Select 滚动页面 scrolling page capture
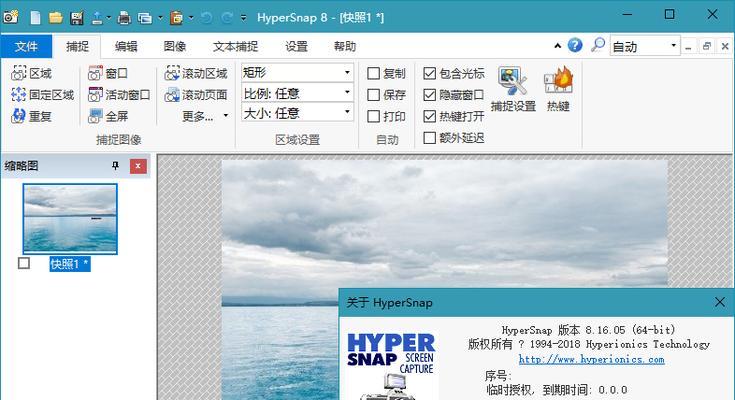The image size is (735, 400). [196, 95]
